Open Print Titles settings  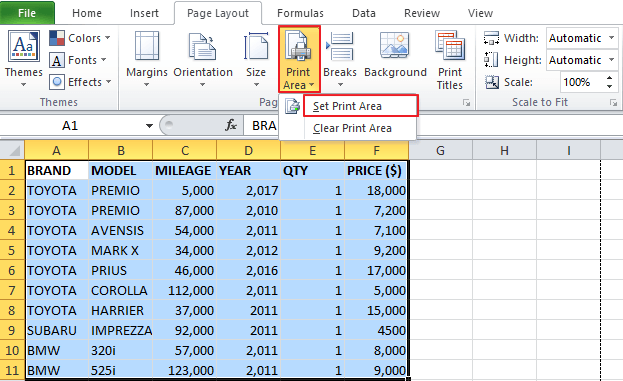tap(450, 60)
